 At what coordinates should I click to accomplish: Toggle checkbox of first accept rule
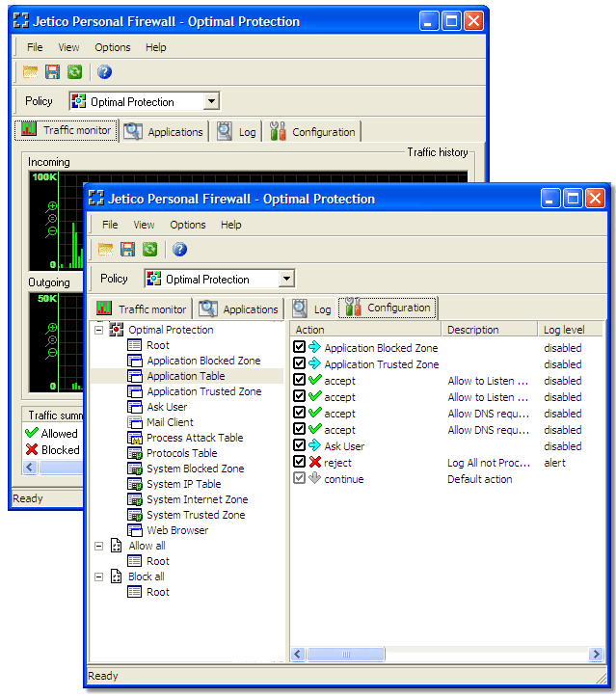tap(300, 380)
